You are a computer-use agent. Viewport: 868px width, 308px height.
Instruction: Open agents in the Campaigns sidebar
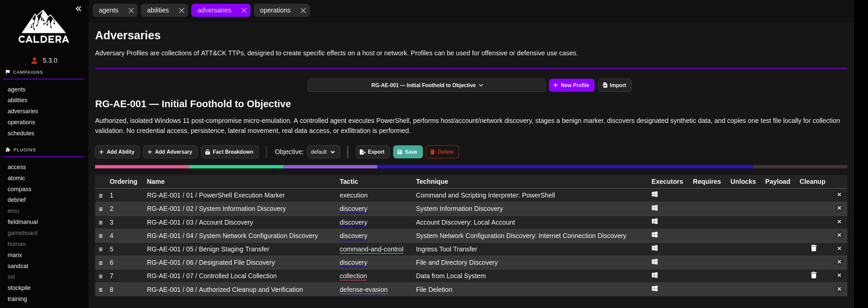(x=17, y=89)
